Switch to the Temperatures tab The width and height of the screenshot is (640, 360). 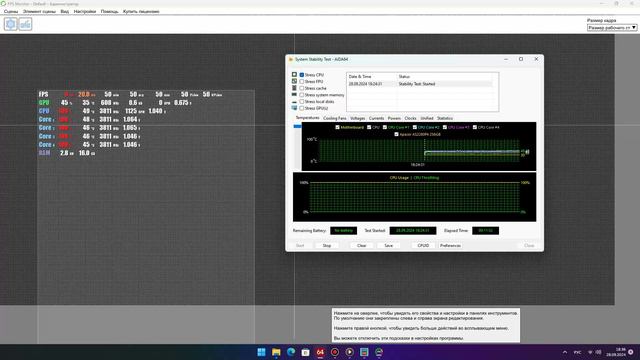[307, 118]
